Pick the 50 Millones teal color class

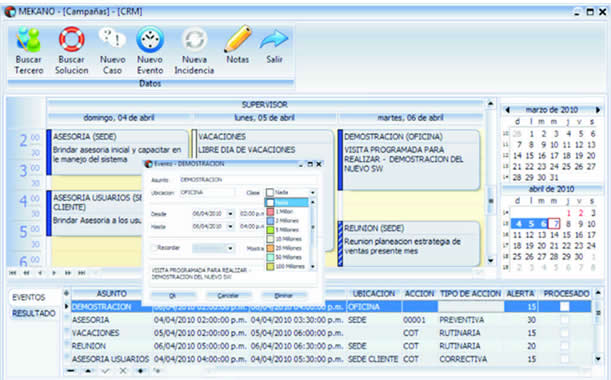pyautogui.click(x=287, y=257)
